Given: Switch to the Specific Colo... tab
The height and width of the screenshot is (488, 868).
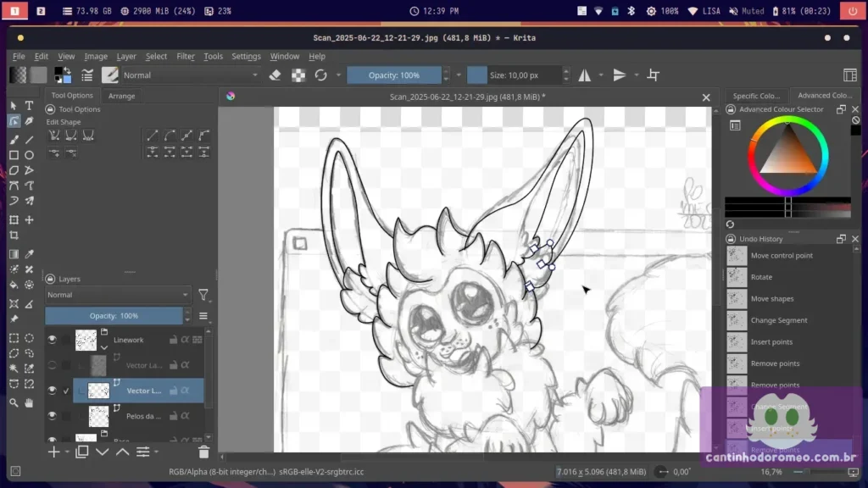Looking at the screenshot, I should tap(756, 96).
